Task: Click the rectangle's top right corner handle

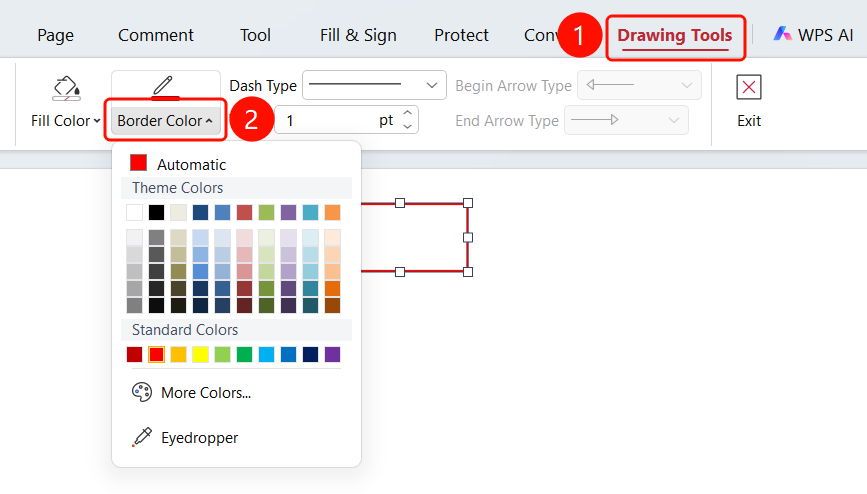Action: pos(468,203)
